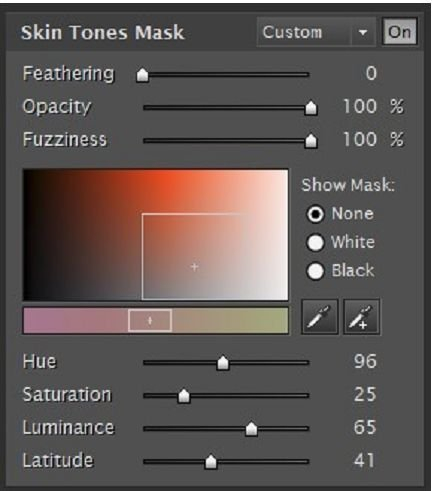Screen dimensions: 432x491
Task: Select the add-to-mask eyedropper plus tool
Action: coord(362,317)
